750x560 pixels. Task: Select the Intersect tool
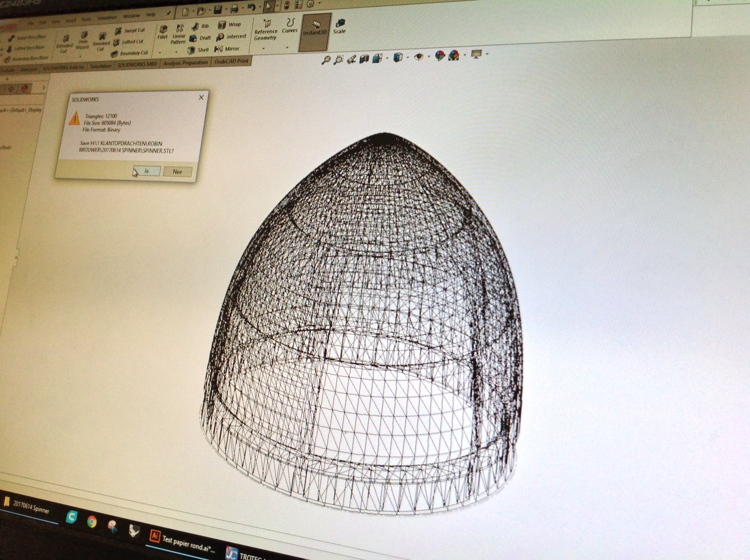click(231, 37)
